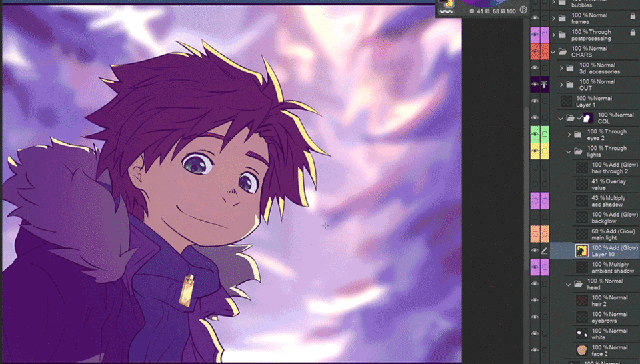Viewport: 640px width, 364px height.
Task: Collapse the CHARS folder
Action: [553, 52]
